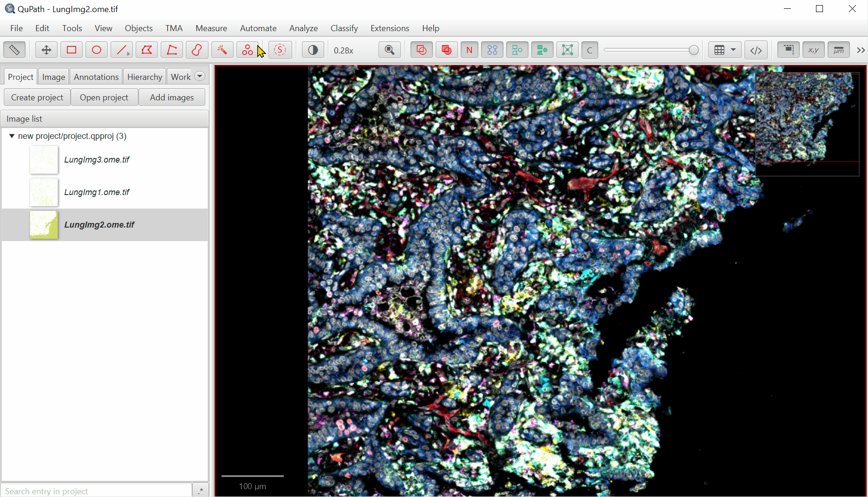
Task: Select the Ellipse annotation tool
Action: coord(96,50)
